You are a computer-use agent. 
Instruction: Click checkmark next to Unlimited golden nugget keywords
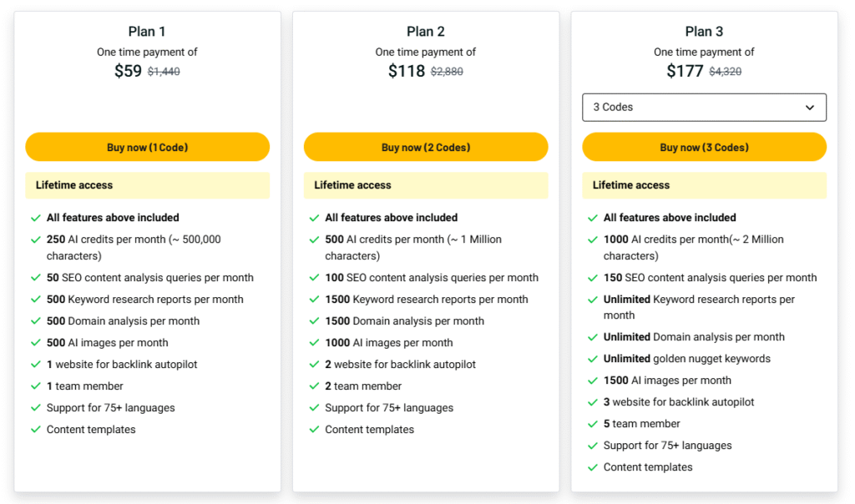[593, 359]
